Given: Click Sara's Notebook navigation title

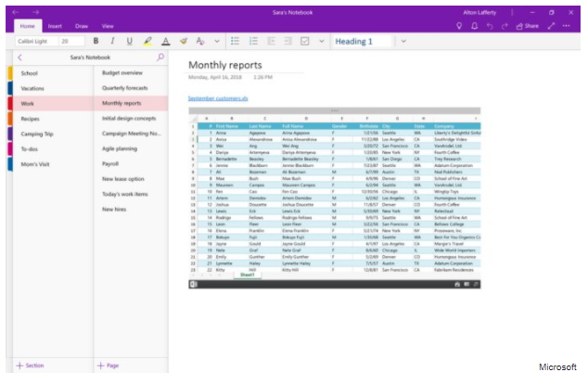Looking at the screenshot, I should point(90,58).
